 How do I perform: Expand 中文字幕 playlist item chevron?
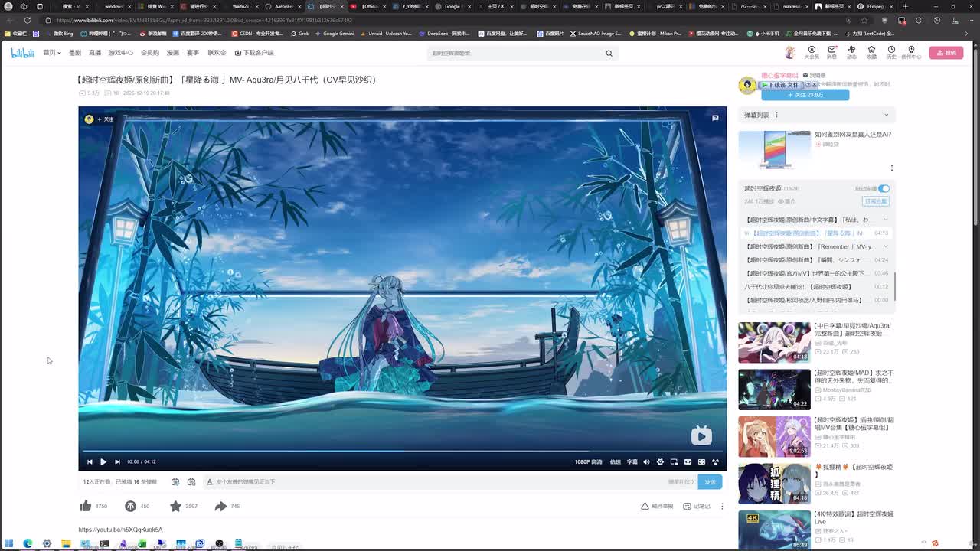click(886, 220)
